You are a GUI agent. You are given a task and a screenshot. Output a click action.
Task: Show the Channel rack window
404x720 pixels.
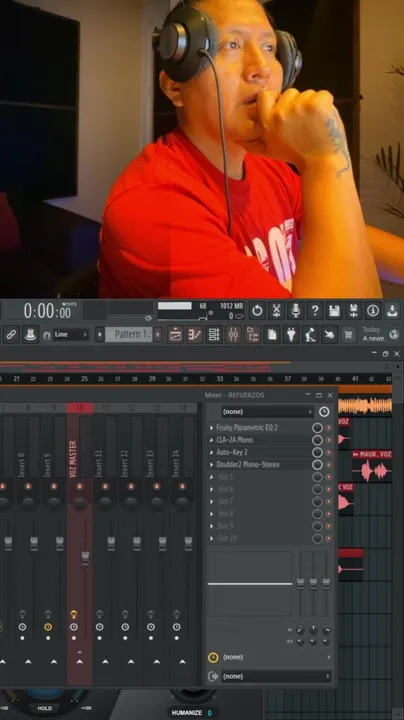point(214,335)
